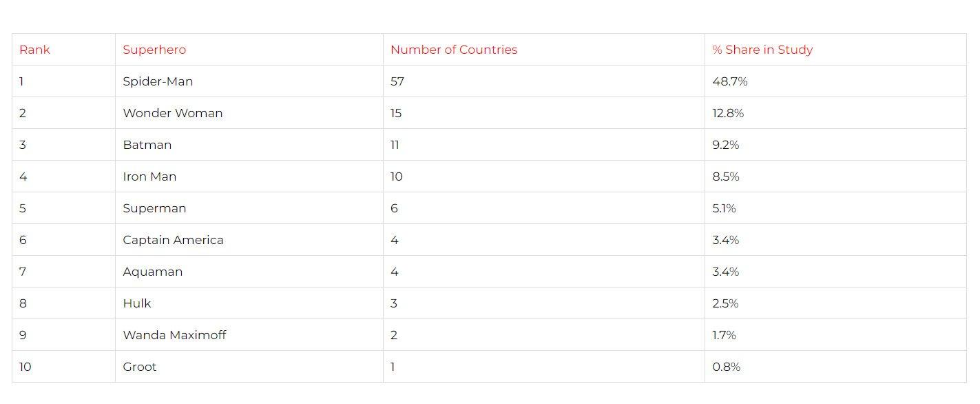Click the Number of Countries header
Viewport: 980px width, 404px height.
[x=454, y=50]
